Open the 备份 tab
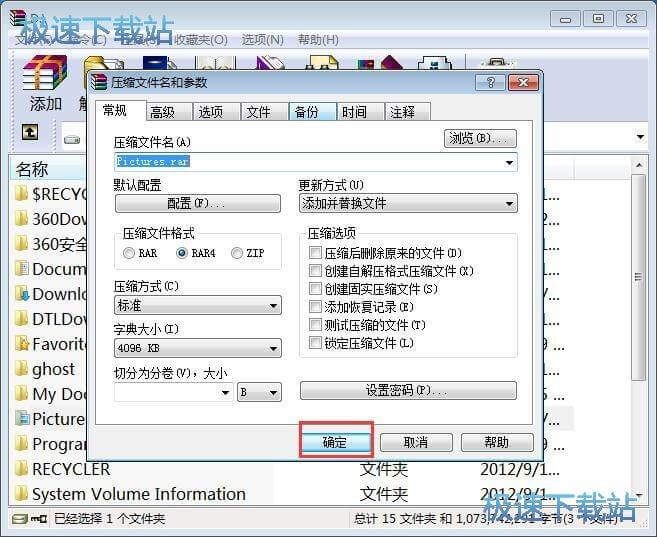 coord(306,112)
